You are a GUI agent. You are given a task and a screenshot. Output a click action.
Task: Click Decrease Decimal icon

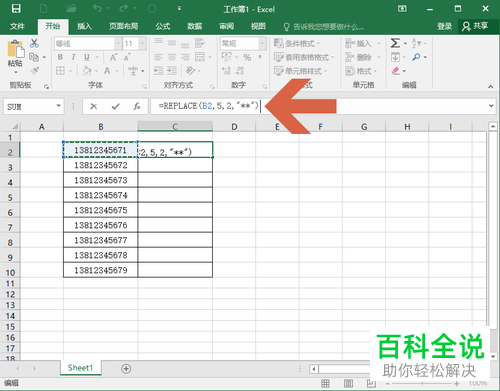click(x=240, y=71)
